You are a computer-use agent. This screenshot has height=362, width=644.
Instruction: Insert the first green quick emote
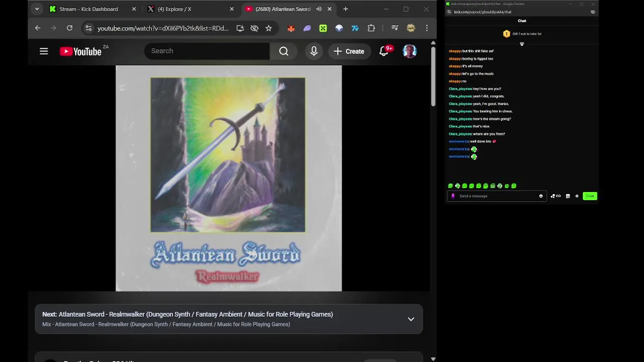tap(450, 186)
